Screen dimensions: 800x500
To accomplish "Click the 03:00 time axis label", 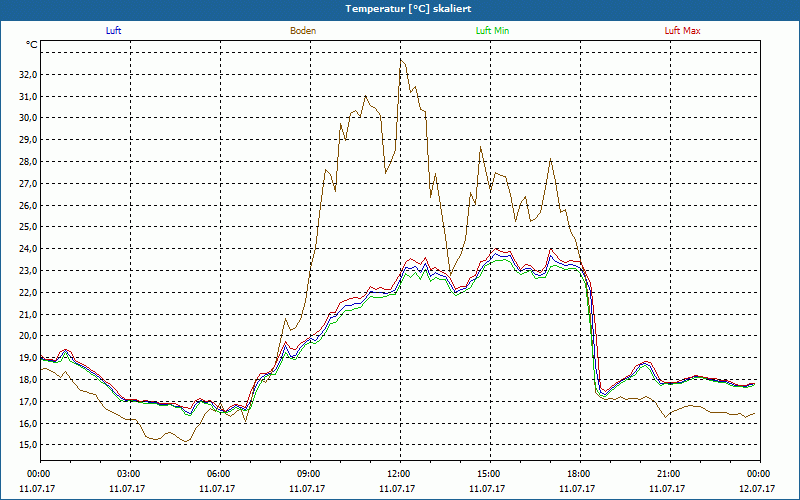I will tap(128, 474).
